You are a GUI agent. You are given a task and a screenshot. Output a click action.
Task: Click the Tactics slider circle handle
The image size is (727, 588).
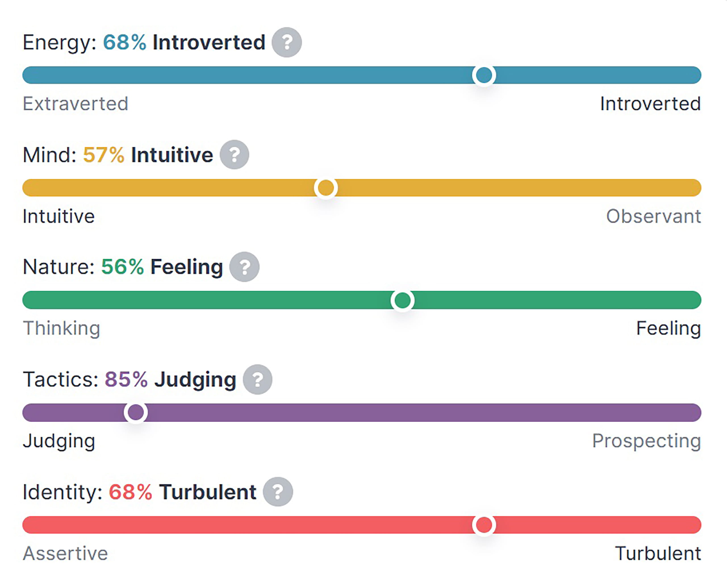coord(135,412)
